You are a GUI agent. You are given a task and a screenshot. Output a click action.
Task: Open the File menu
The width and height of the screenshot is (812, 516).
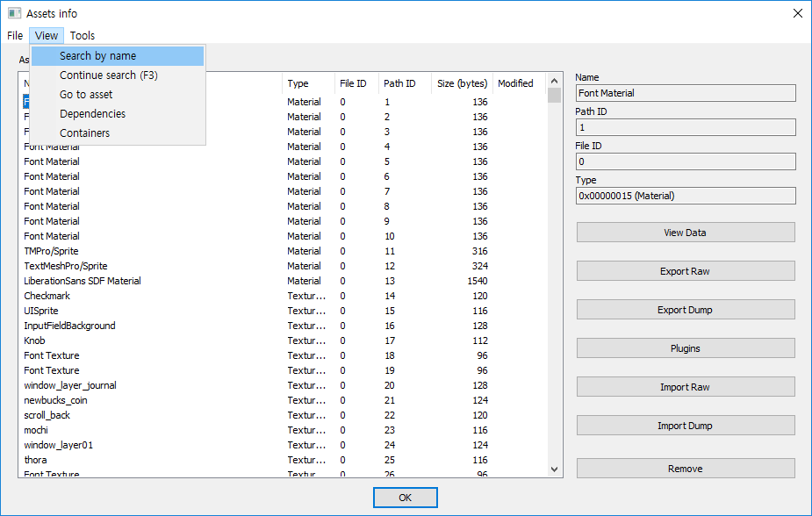tap(14, 35)
